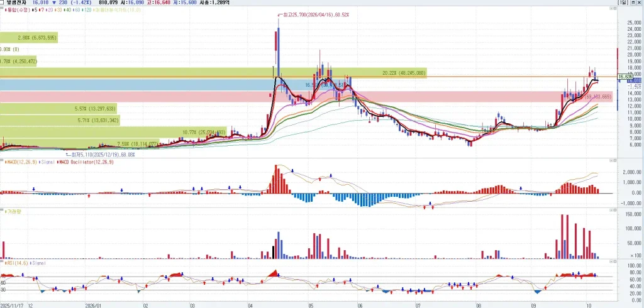The image size is (644, 308).
Task: Click the 2,000.00 MACD axis label
Action: pos(632,172)
